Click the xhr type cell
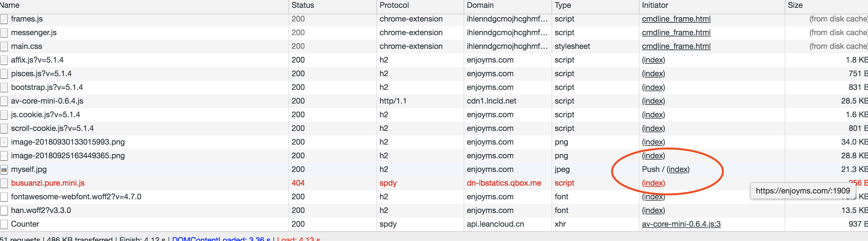 (x=560, y=224)
